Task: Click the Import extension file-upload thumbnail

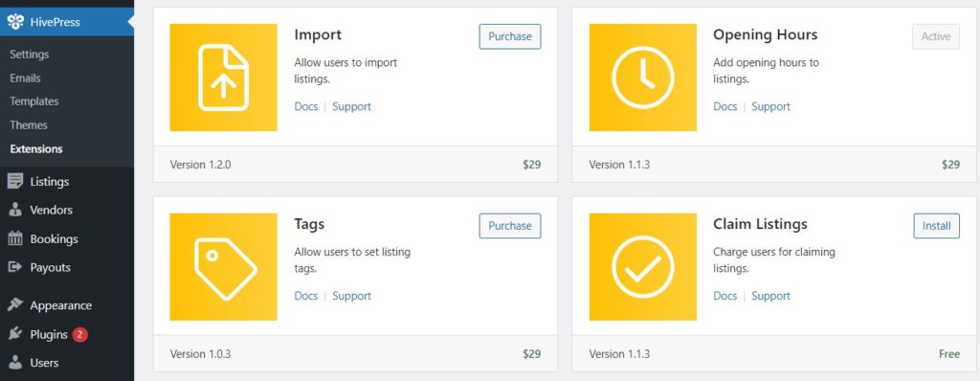Action: tap(223, 78)
